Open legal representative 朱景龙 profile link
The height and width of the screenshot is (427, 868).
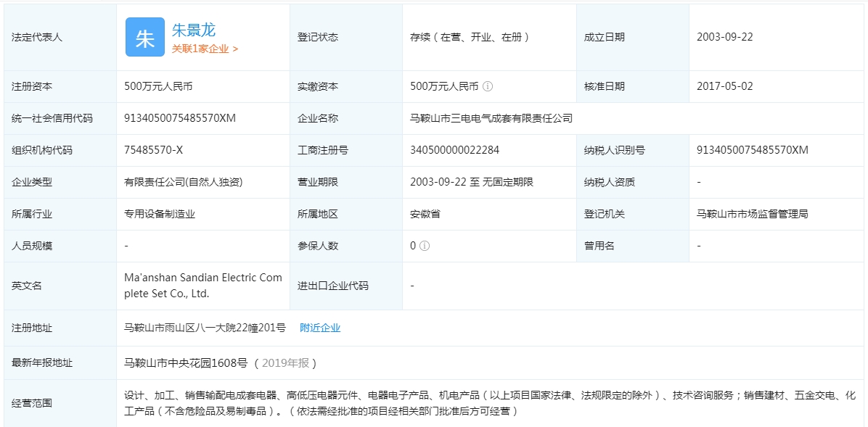(x=194, y=30)
